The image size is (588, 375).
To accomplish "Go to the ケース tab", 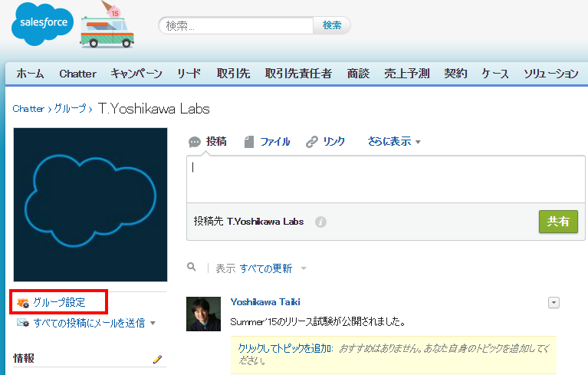I will (x=495, y=74).
